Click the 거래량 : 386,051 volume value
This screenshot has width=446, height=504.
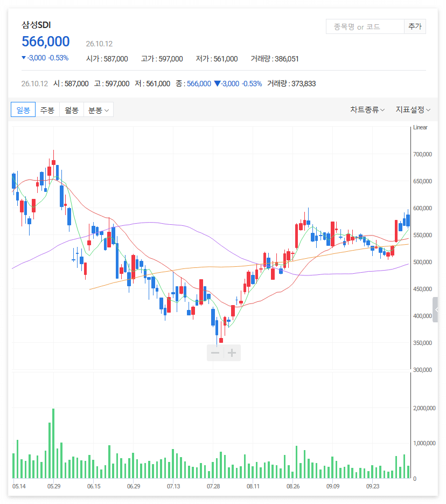(275, 59)
